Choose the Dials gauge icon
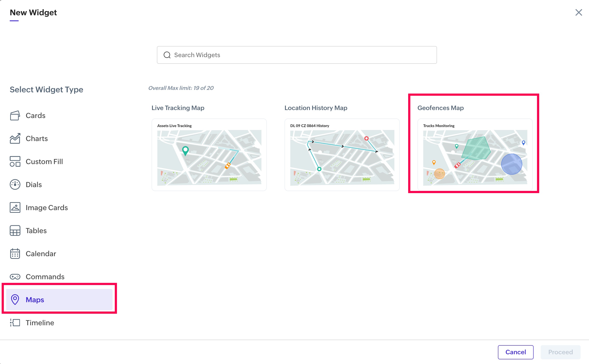 [15, 185]
